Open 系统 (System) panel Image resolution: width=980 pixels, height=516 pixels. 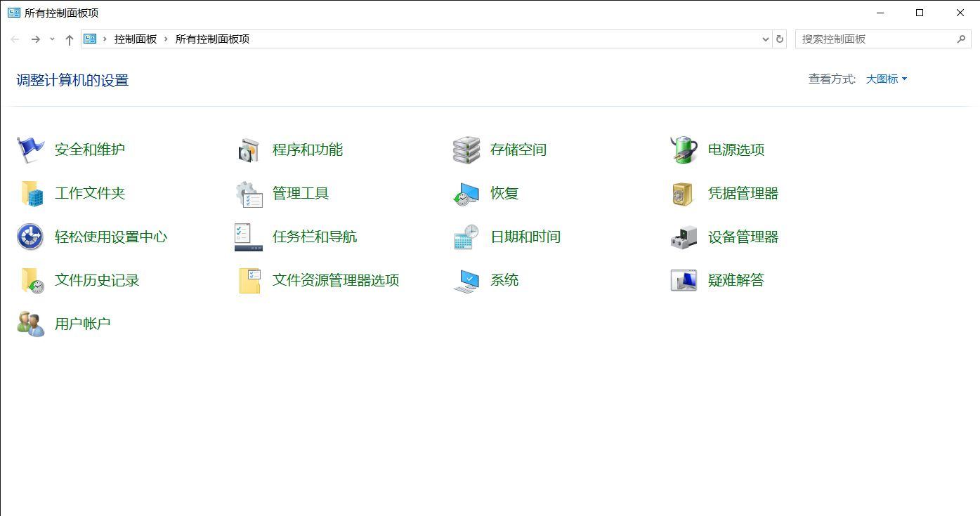[x=504, y=280]
